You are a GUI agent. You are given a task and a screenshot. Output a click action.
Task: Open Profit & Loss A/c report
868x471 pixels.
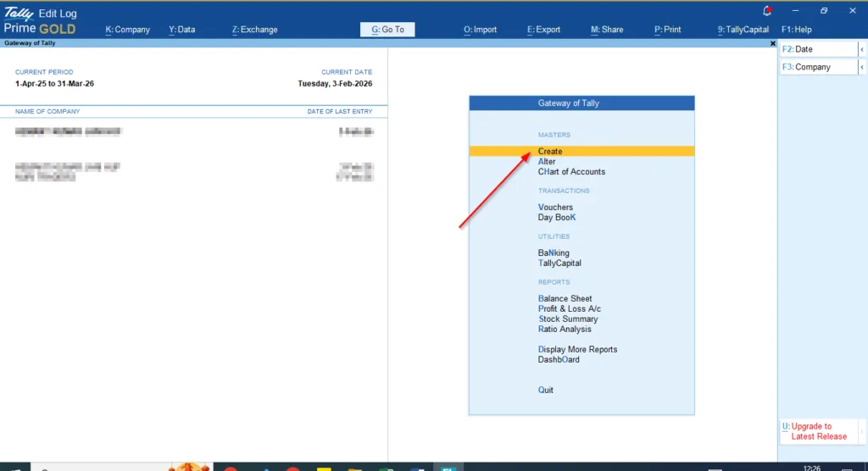click(569, 309)
